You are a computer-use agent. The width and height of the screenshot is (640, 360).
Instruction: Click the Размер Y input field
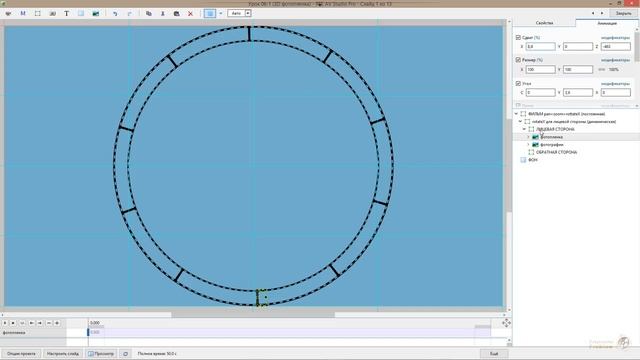(578, 69)
